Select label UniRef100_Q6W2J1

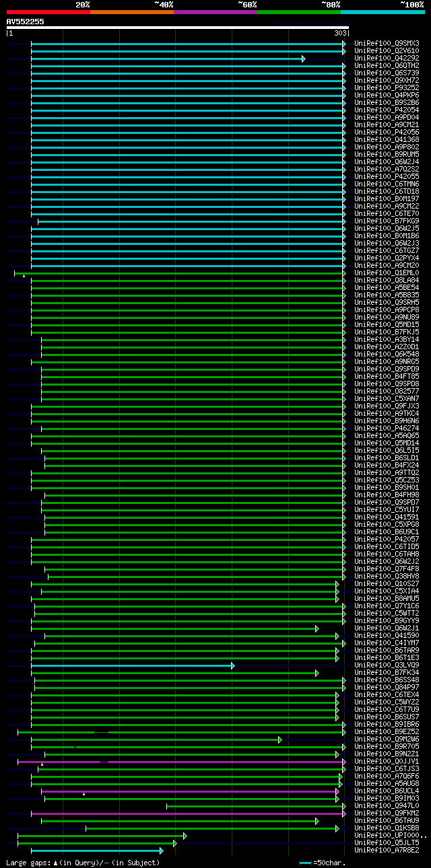click(x=387, y=628)
